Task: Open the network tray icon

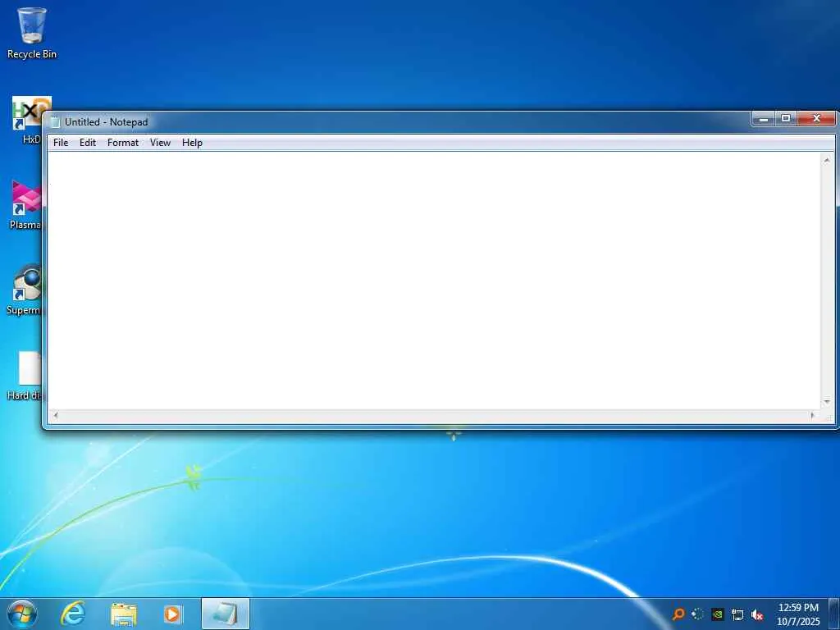Action: coord(737,614)
